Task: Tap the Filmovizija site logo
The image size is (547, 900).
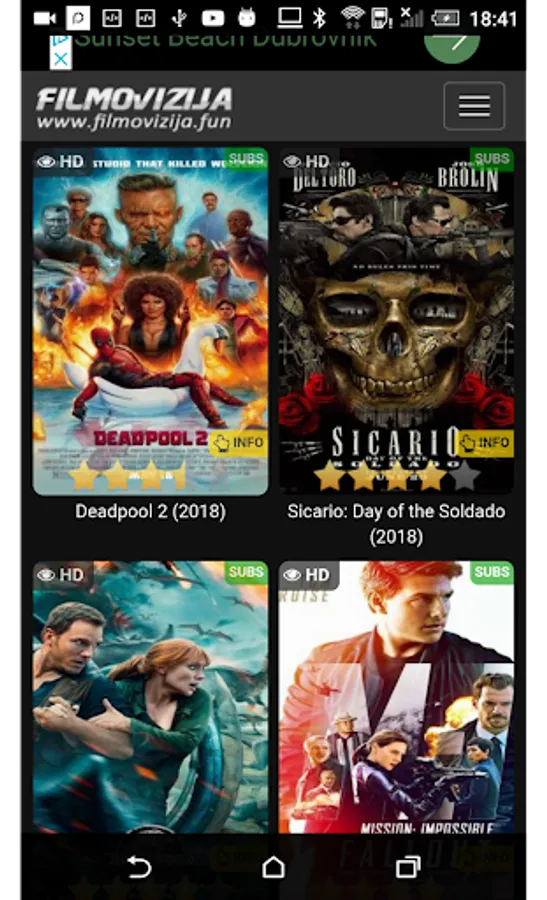Action: point(134,108)
